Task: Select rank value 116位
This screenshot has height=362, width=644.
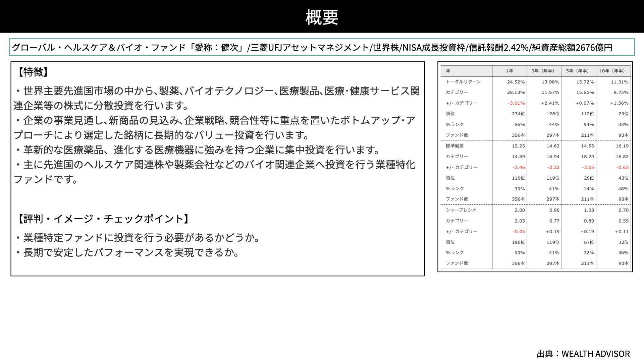Action: (x=518, y=178)
